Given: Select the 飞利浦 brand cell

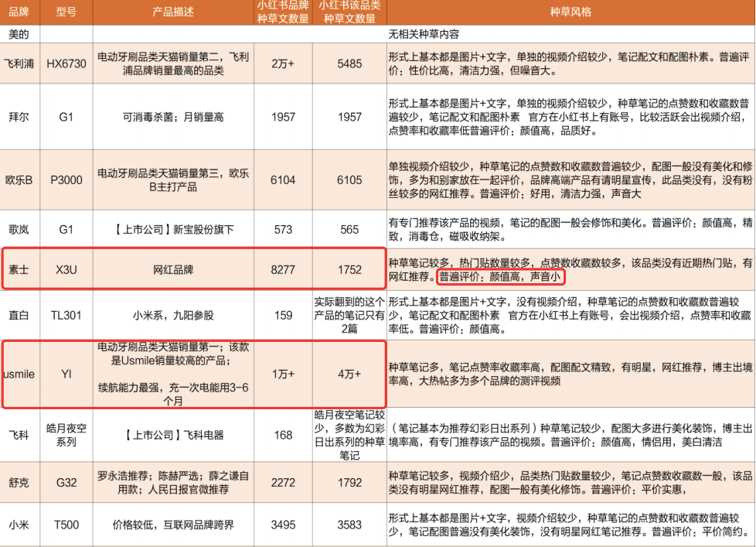Looking at the screenshot, I should tap(20, 63).
